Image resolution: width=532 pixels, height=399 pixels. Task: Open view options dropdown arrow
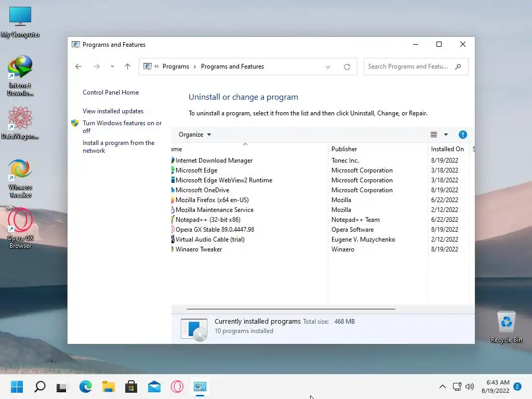446,135
